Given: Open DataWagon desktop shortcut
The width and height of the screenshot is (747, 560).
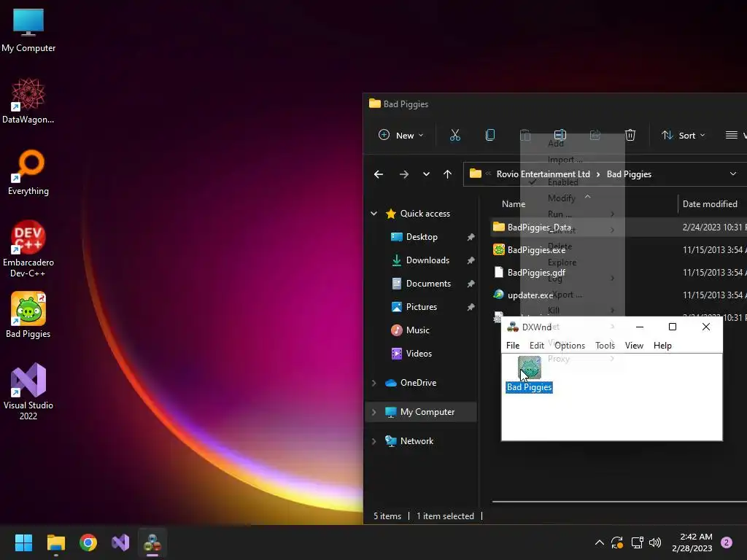Looking at the screenshot, I should pos(28,101).
